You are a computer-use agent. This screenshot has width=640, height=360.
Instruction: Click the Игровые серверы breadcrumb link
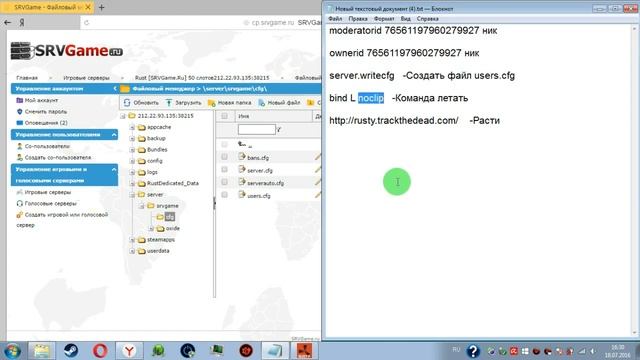click(86, 78)
